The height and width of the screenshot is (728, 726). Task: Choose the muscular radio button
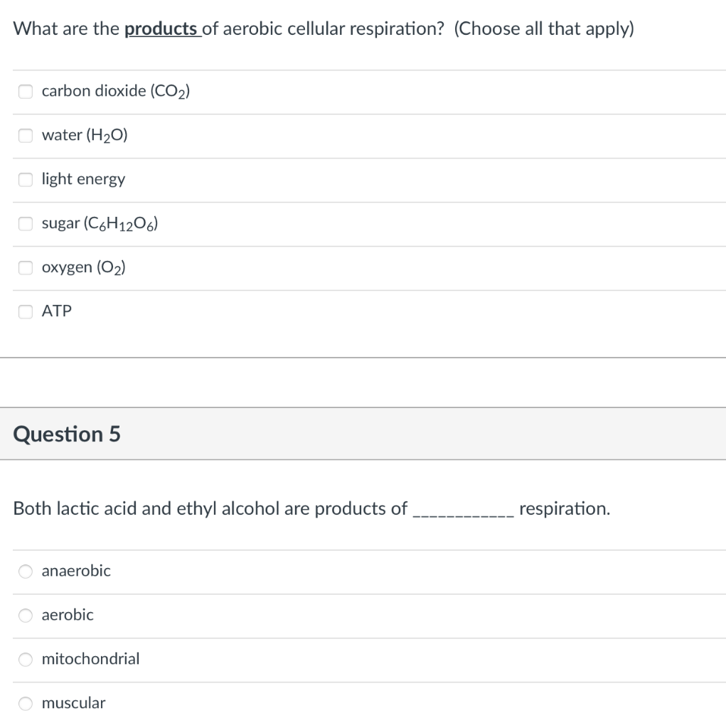pyautogui.click(x=26, y=703)
